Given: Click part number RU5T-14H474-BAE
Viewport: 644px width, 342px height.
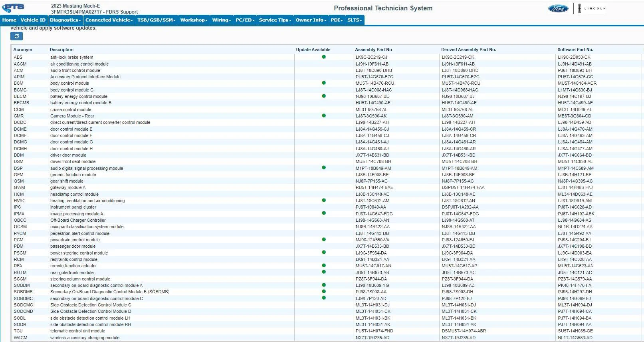Looking at the screenshot, I should [375, 188].
